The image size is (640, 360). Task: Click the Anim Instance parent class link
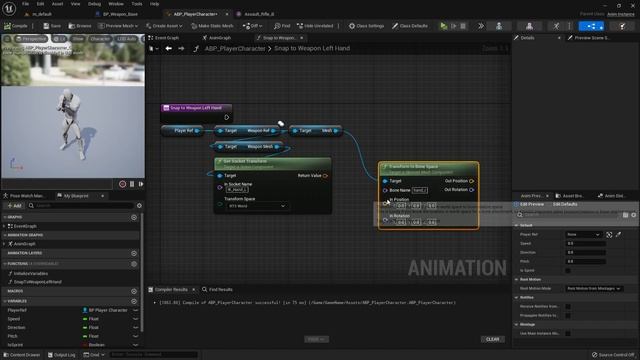coord(620,14)
